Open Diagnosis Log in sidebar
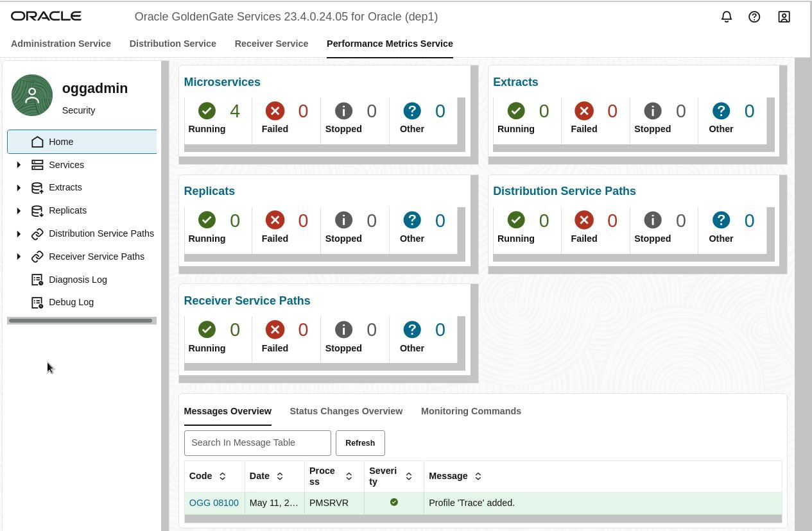 pos(78,280)
